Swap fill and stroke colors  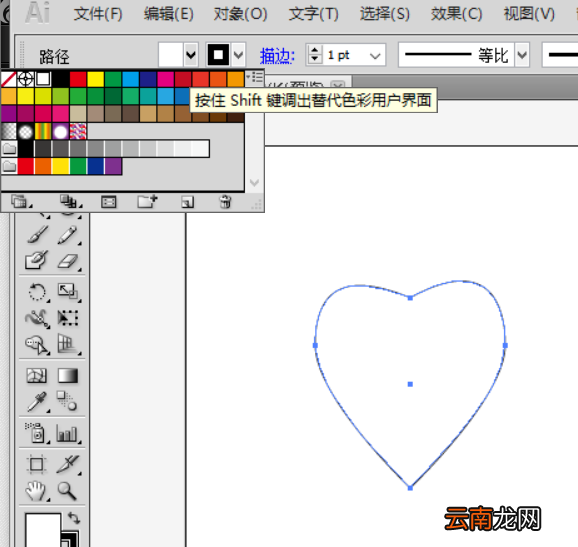tap(74, 519)
